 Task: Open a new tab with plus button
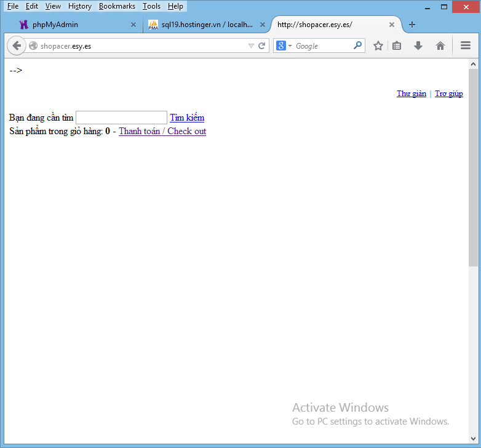412,25
